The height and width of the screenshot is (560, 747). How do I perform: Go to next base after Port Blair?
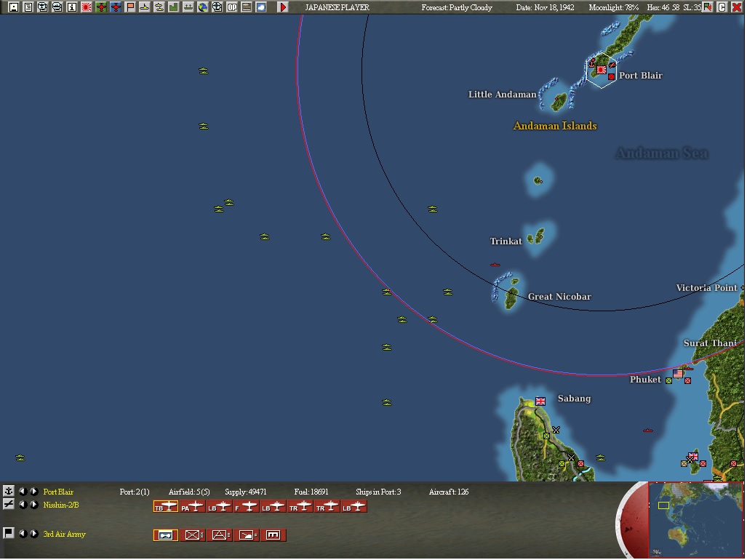pyautogui.click(x=34, y=492)
